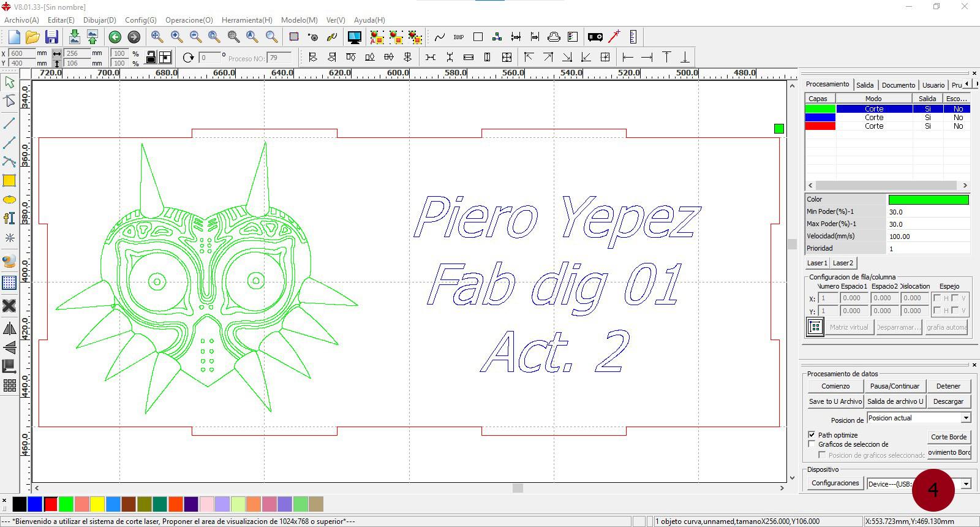Viewport: 980px width, 527px height.
Task: Switch to the Salida tab
Action: pyautogui.click(x=865, y=85)
